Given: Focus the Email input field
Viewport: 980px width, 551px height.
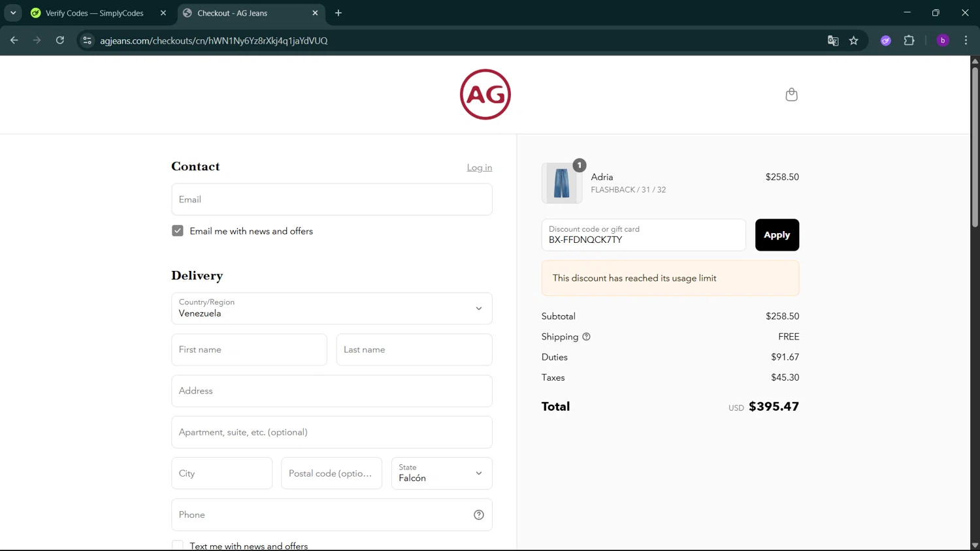Looking at the screenshot, I should 332,199.
